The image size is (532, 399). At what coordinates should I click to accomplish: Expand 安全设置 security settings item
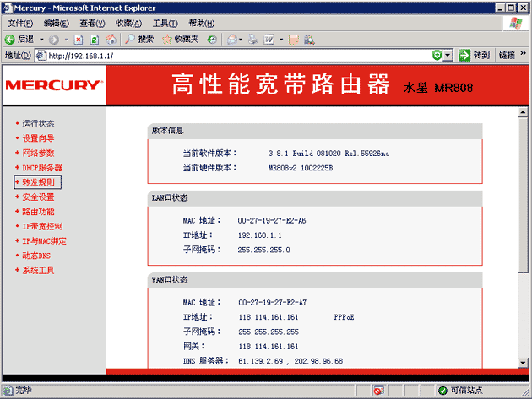click(x=38, y=197)
